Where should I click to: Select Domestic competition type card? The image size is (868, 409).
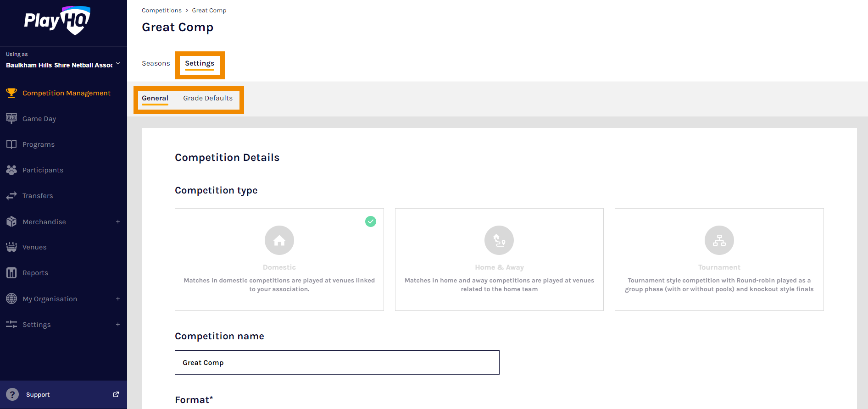click(x=279, y=260)
